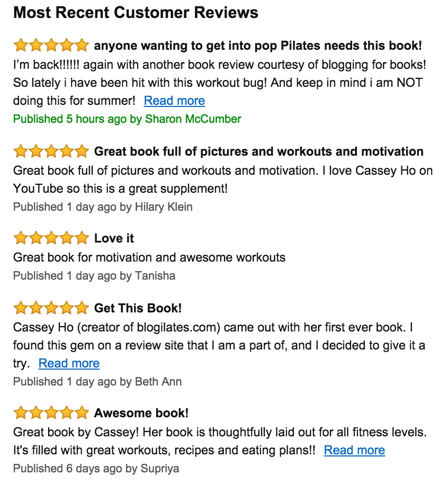
Task: Click the "Love it" review title
Action: (x=114, y=239)
